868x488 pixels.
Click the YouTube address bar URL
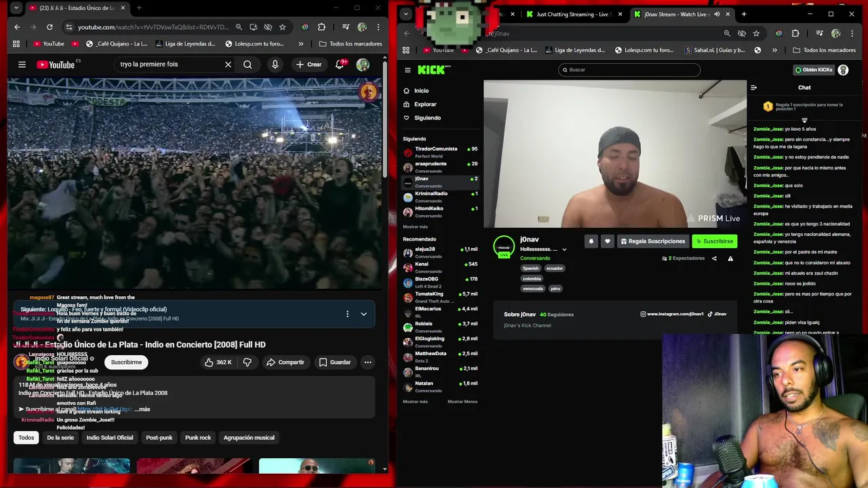coord(153,27)
